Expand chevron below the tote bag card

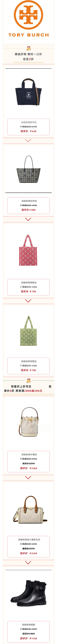[x=28, y=219]
